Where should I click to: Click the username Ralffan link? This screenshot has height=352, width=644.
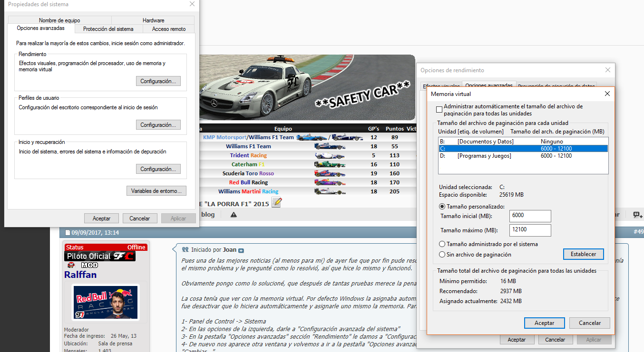click(x=80, y=275)
